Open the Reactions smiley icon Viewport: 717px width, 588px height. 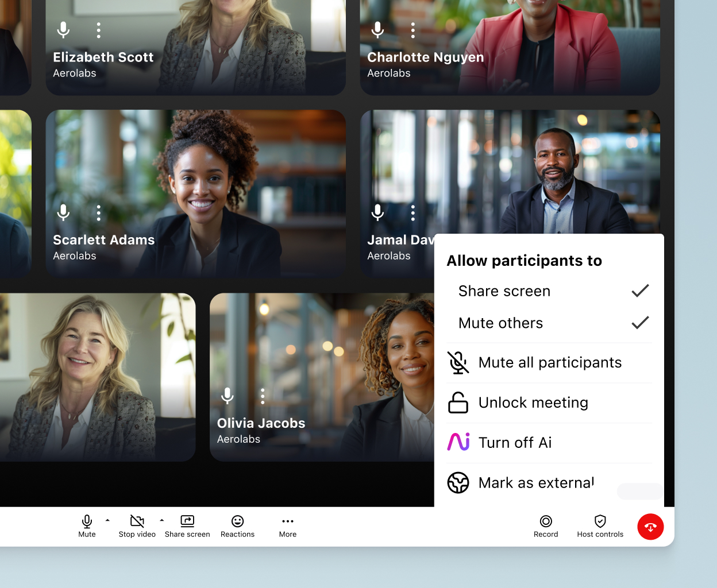click(x=237, y=522)
